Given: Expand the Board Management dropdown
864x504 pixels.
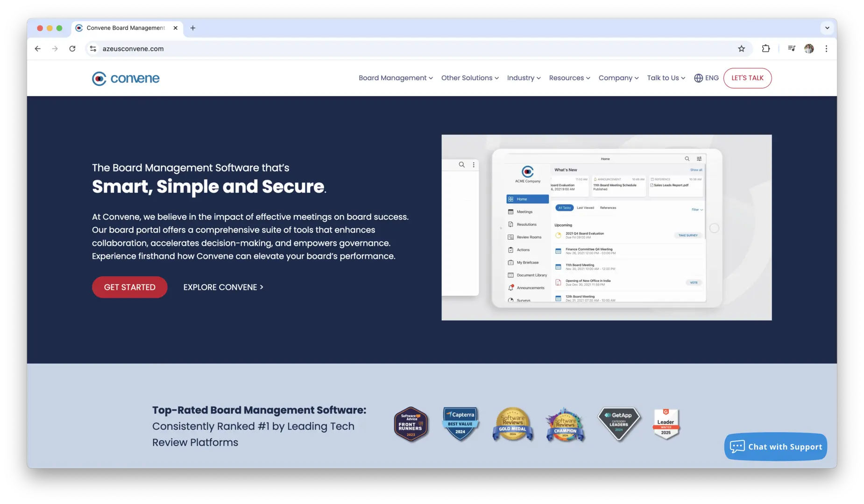Looking at the screenshot, I should 396,78.
